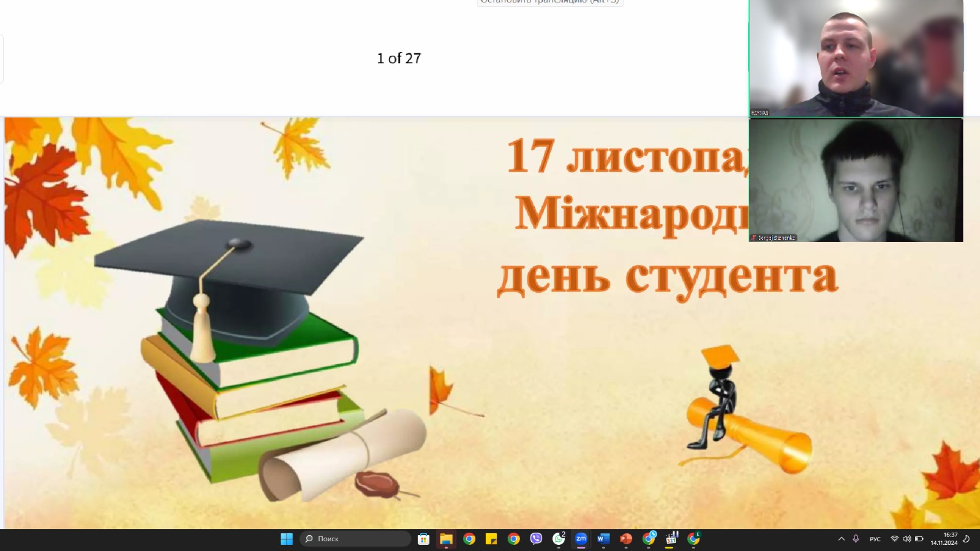The width and height of the screenshot is (980, 551).
Task: Open the media player clapperboard taskbar icon
Action: click(671, 539)
